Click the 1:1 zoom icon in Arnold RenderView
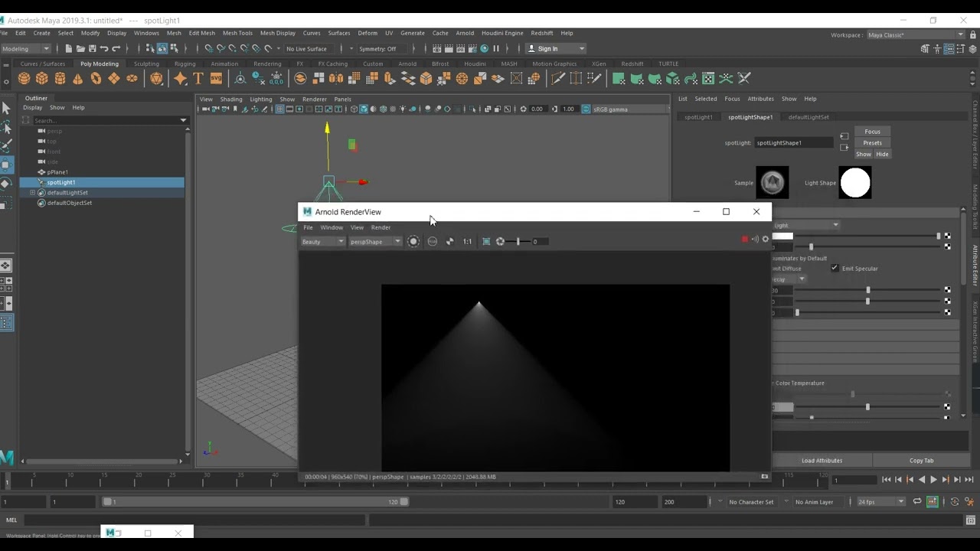980x551 pixels. (467, 241)
